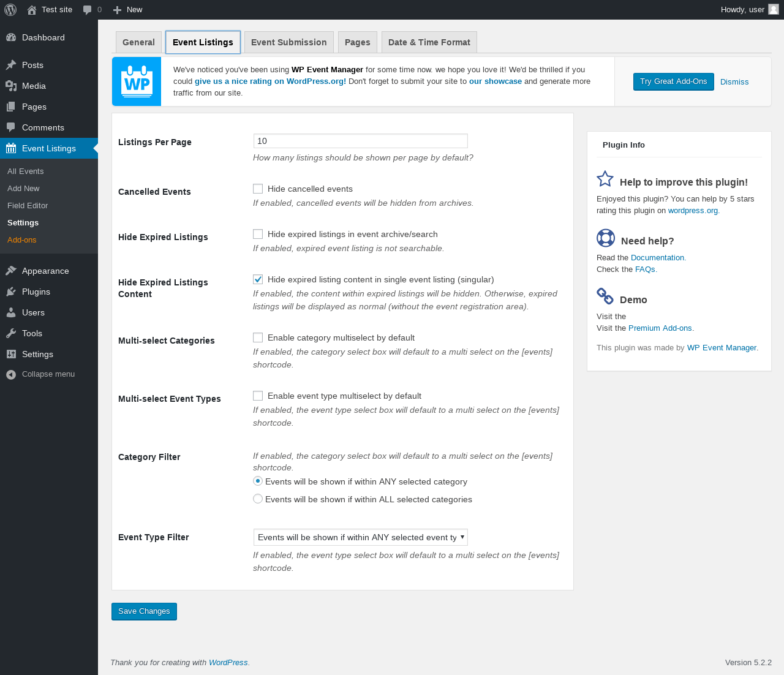Click the WordPress logo icon in the admin bar
The height and width of the screenshot is (675, 784).
point(10,10)
